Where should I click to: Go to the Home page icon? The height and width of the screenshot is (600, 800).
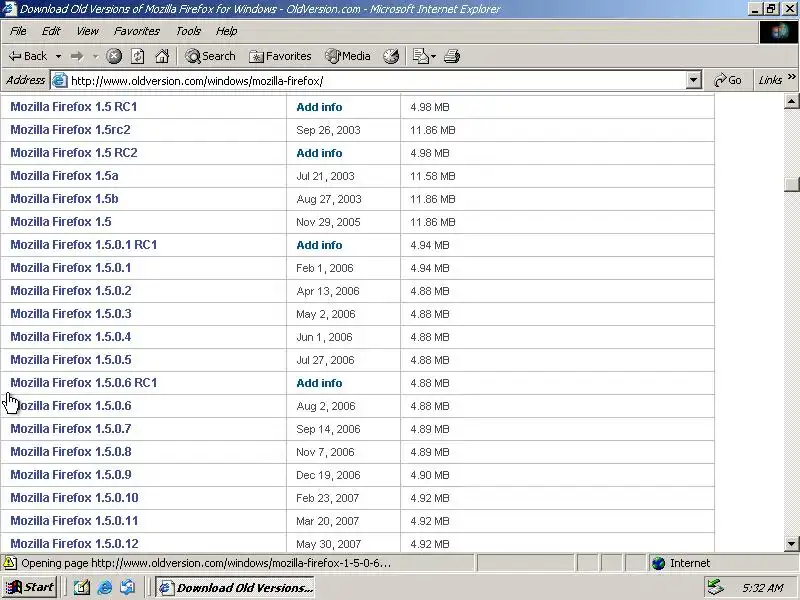pyautogui.click(x=162, y=56)
